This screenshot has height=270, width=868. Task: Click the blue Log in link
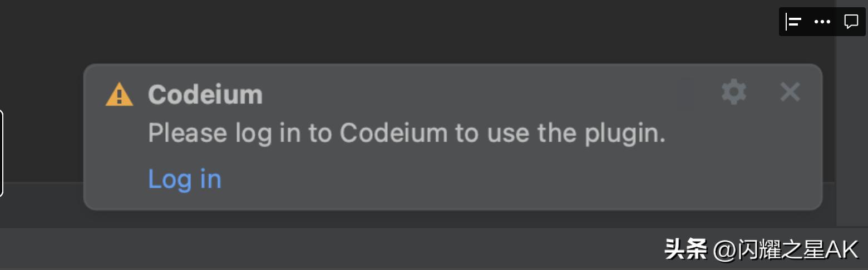click(x=185, y=179)
